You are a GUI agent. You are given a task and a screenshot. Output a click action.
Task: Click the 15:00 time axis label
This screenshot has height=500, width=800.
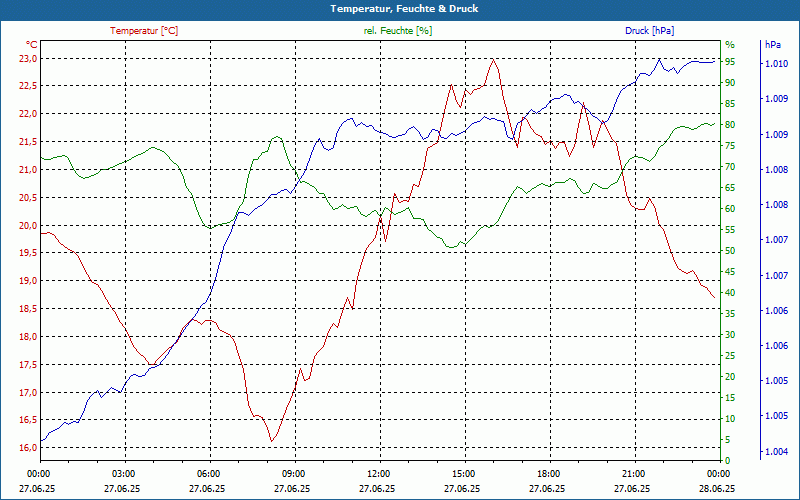point(462,474)
